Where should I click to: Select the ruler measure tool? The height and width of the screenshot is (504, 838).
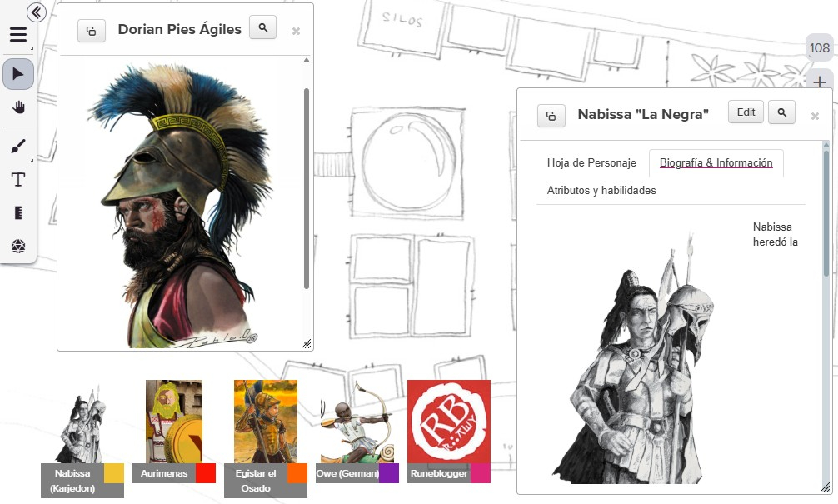[x=18, y=213]
